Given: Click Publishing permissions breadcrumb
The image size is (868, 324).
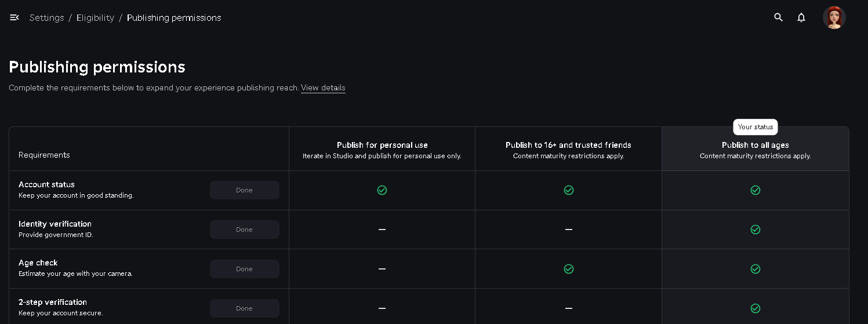Looking at the screenshot, I should coord(174,18).
